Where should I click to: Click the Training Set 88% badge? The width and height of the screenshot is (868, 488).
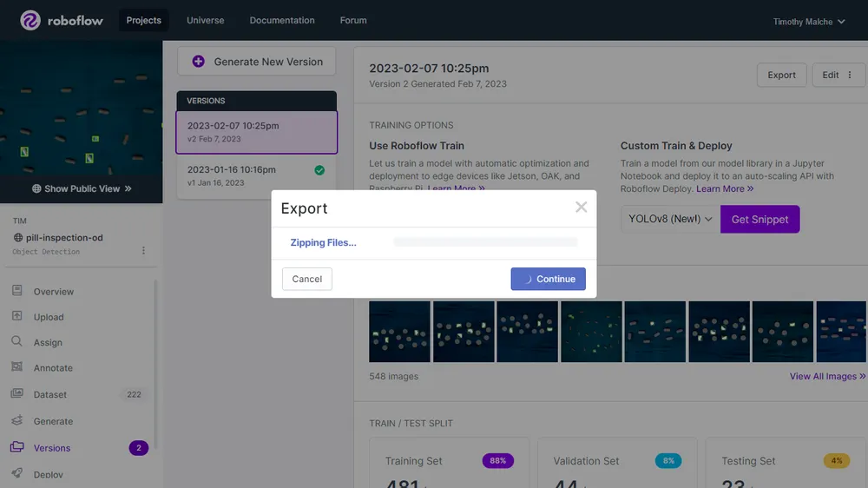tap(497, 461)
